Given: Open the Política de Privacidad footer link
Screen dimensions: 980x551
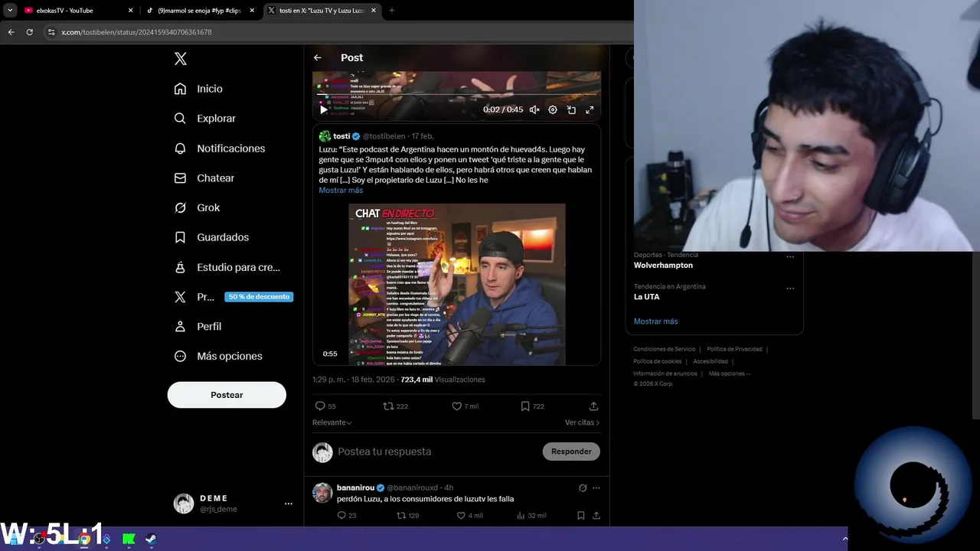Looking at the screenshot, I should [x=734, y=349].
